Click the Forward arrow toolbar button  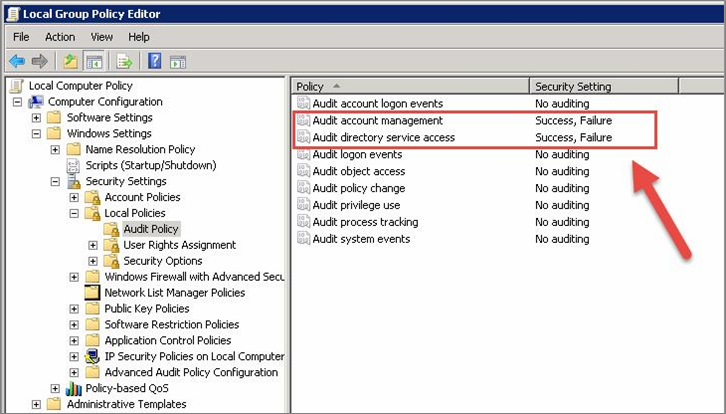click(39, 60)
